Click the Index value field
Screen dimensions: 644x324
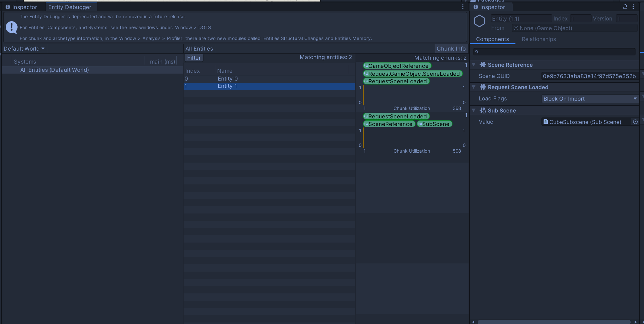[580, 18]
